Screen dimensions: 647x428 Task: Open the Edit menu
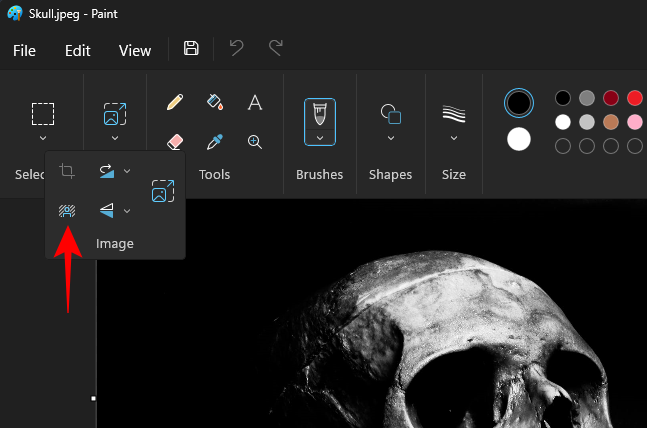point(78,50)
